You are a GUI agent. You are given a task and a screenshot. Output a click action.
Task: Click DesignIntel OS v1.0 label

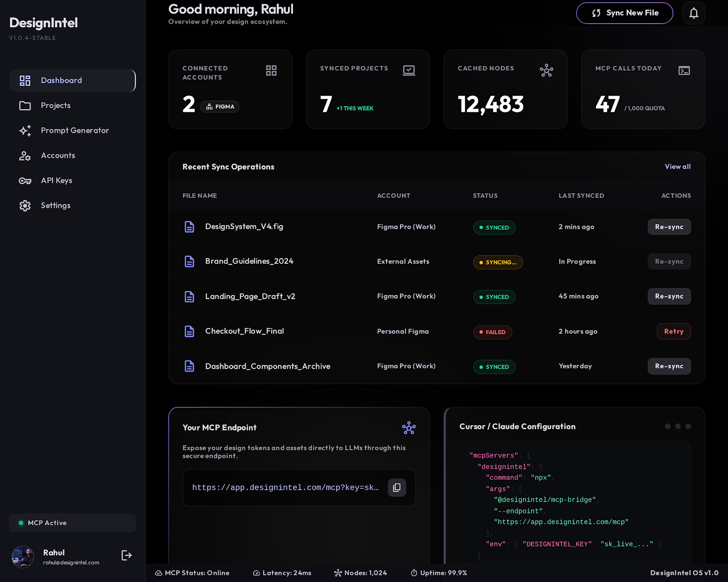point(684,573)
